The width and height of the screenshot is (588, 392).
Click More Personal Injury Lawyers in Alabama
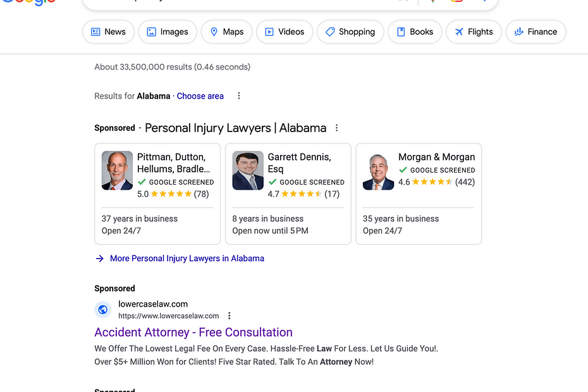click(187, 259)
